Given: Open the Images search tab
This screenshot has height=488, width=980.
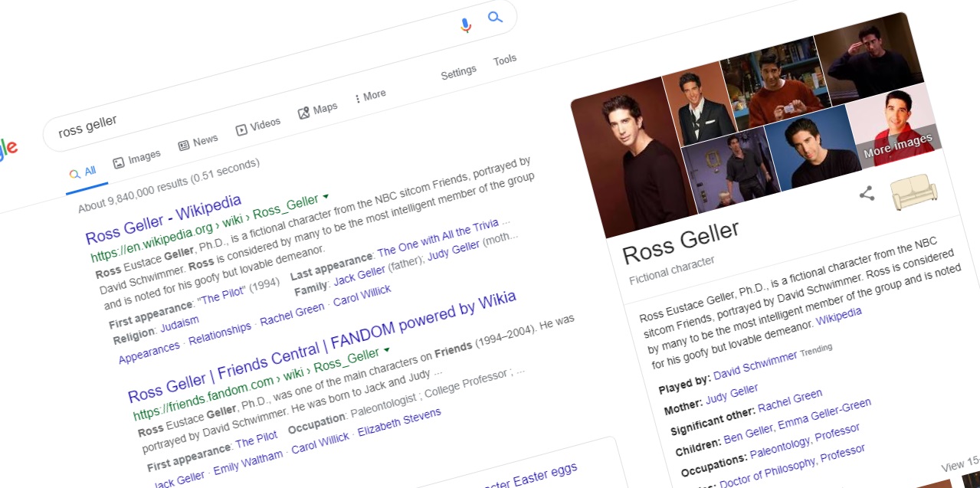Looking at the screenshot, I should tap(136, 159).
